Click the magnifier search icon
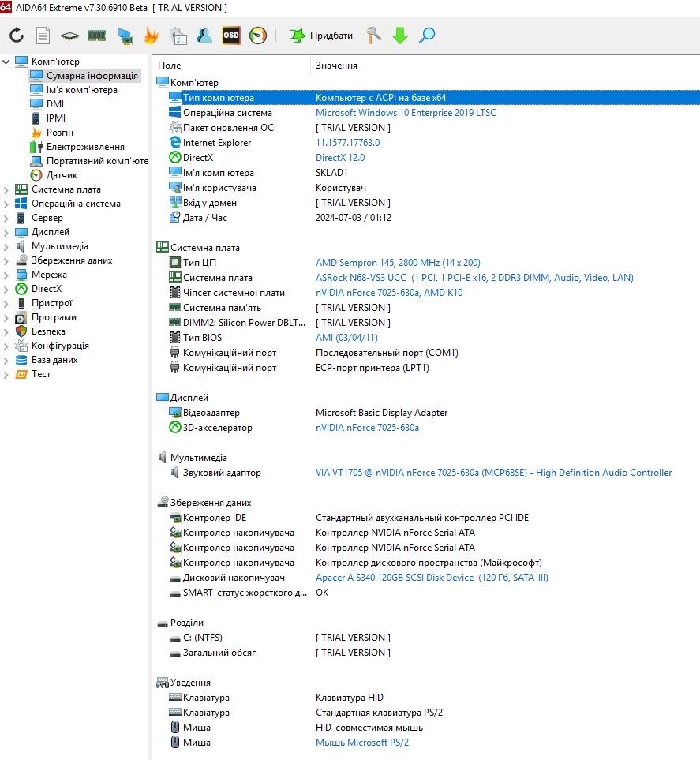700x760 pixels. [x=427, y=36]
